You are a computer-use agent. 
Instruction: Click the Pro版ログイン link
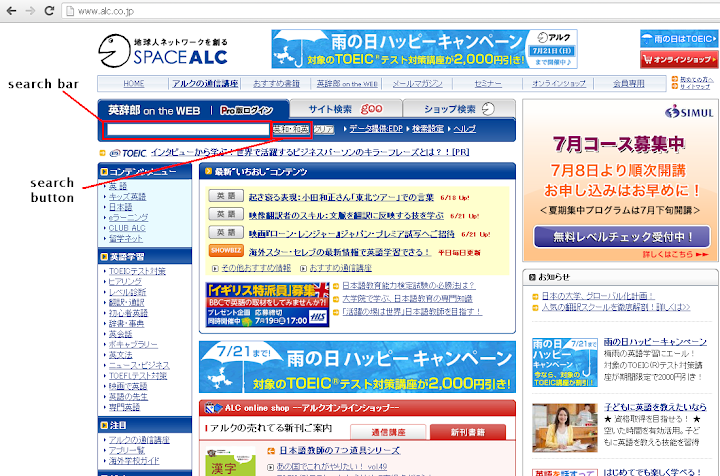point(247,111)
